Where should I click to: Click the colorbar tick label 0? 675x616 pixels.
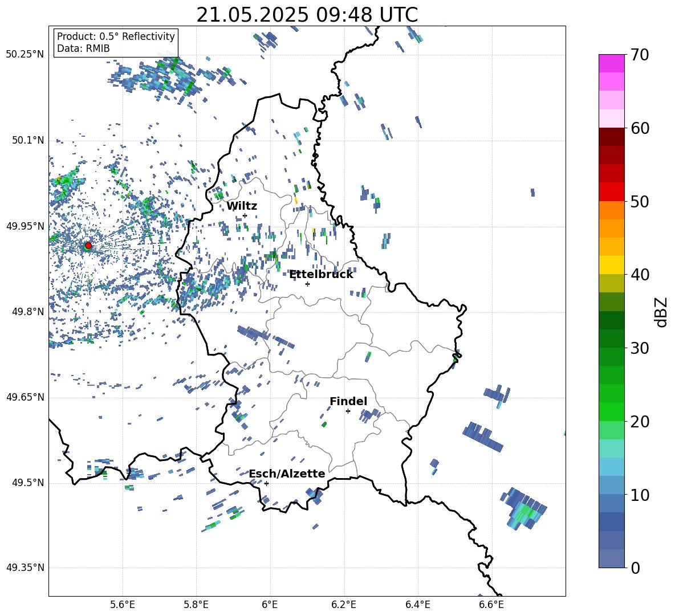pos(635,568)
